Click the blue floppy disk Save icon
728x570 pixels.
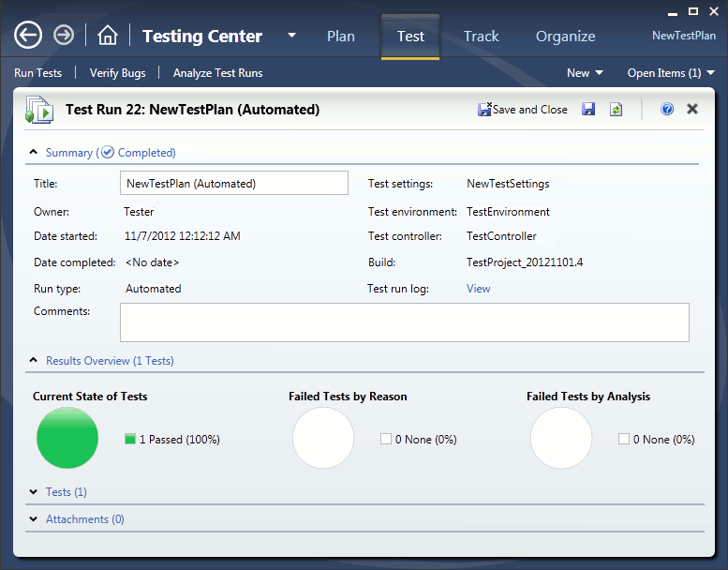click(588, 110)
